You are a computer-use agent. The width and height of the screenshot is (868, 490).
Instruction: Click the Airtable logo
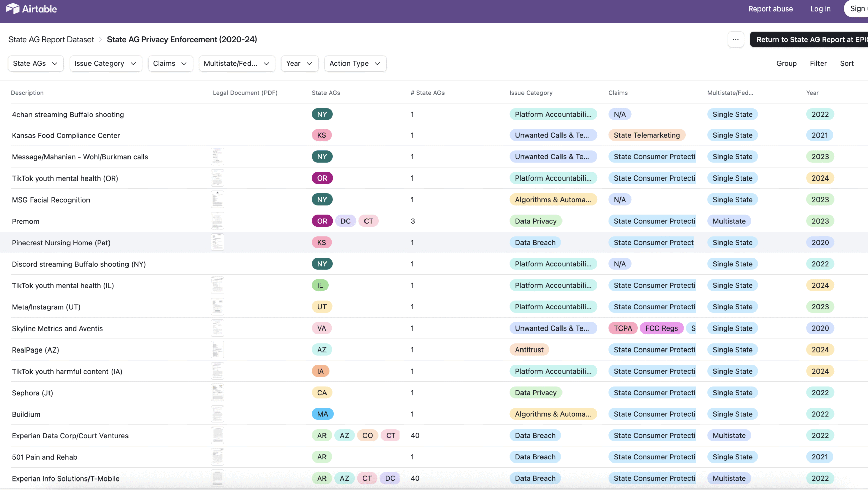(32, 9)
